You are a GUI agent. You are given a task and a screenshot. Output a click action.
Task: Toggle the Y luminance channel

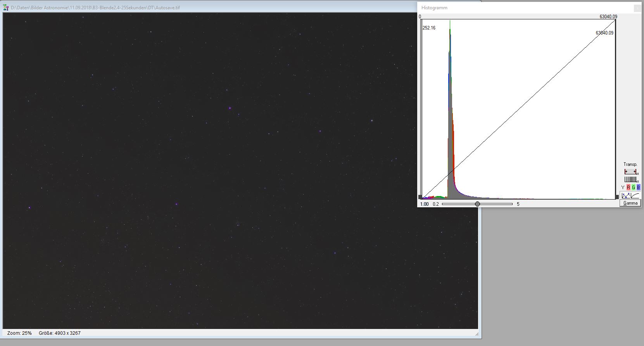[x=623, y=188]
